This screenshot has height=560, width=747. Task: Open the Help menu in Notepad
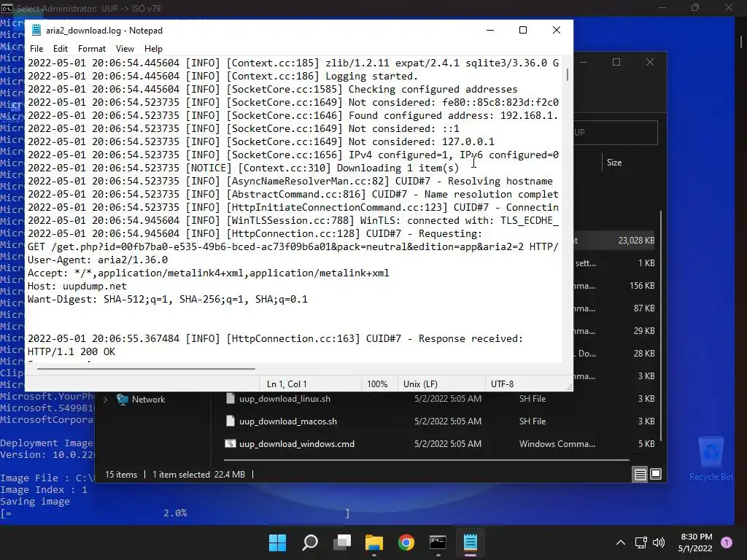tap(153, 49)
